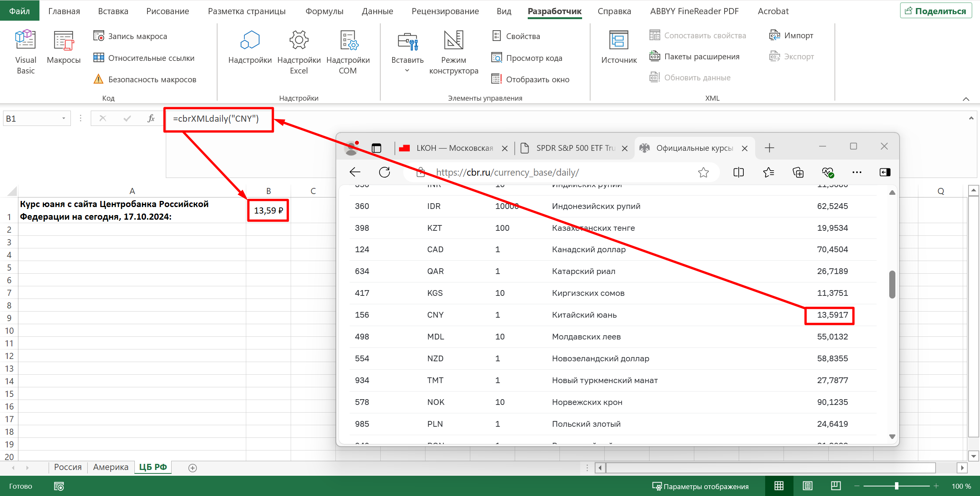Click Просмотр кода view code

pyautogui.click(x=527, y=58)
